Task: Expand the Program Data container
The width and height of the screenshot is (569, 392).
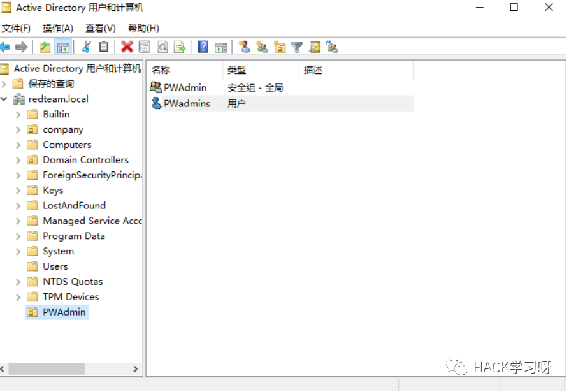Action: click(x=18, y=236)
